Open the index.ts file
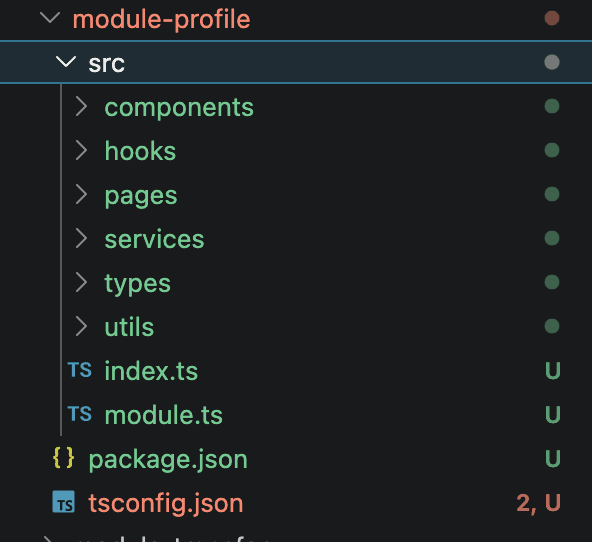Image resolution: width=592 pixels, height=542 pixels. (151, 371)
